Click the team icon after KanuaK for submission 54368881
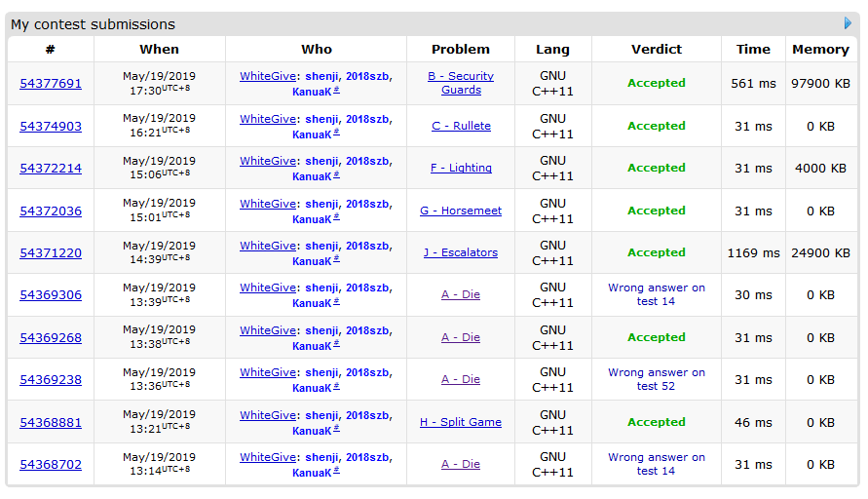Screen dimensions: 868x499 337,430
